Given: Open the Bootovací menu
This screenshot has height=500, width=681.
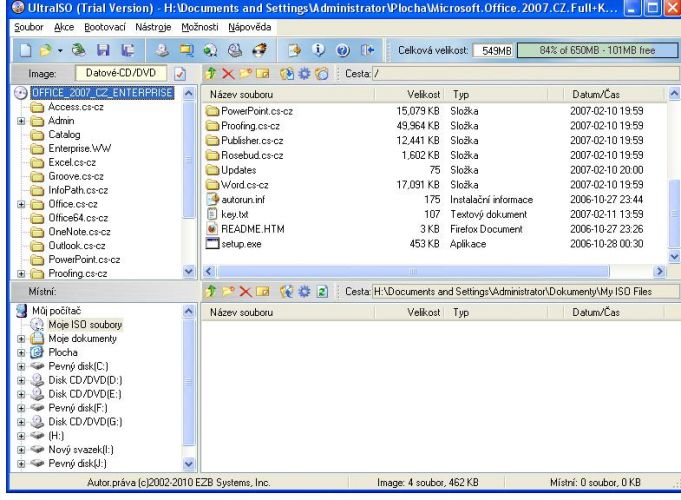Looking at the screenshot, I should pos(105,27).
